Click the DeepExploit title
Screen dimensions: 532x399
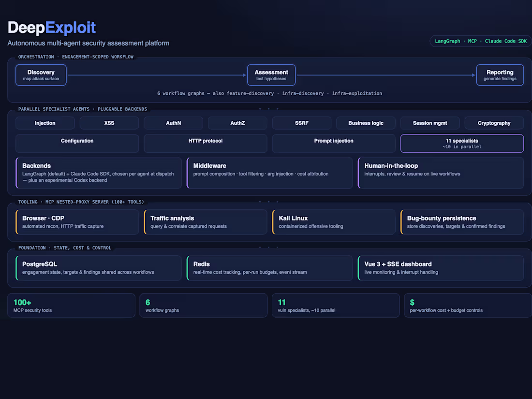52,28
